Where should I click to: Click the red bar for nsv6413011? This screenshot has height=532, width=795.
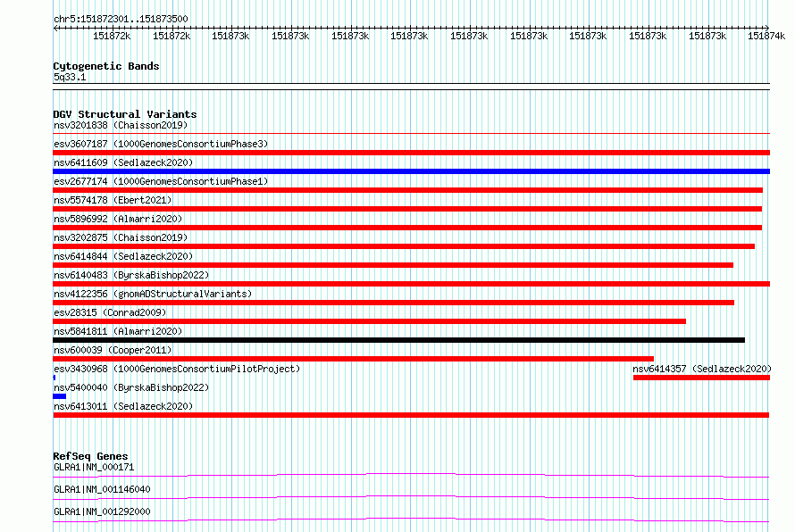click(411, 415)
